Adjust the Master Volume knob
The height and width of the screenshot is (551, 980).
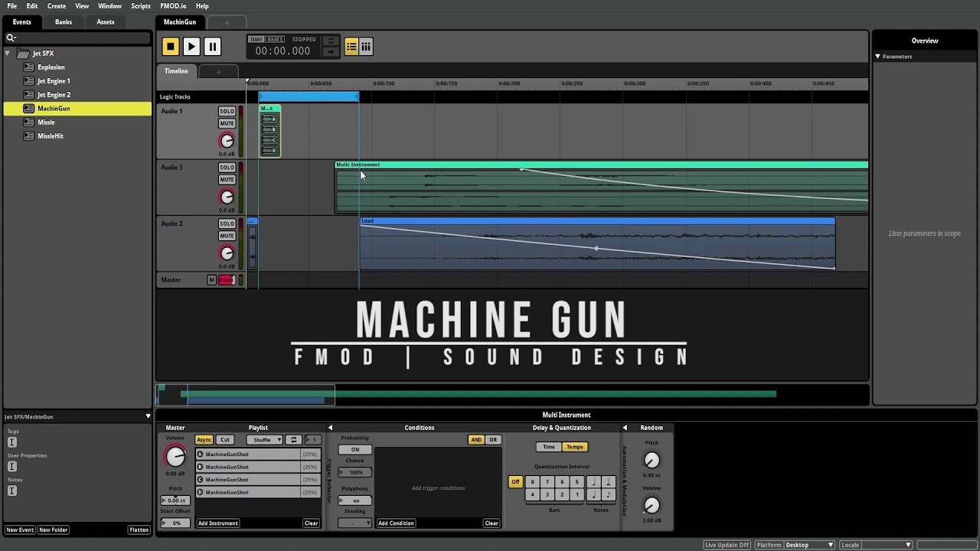(175, 456)
